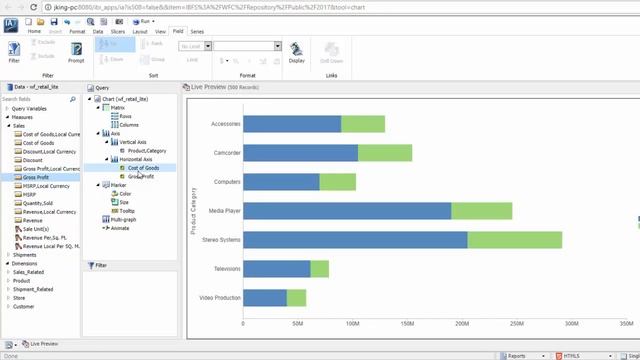
Task: Click the Rank sort button
Action: click(152, 44)
